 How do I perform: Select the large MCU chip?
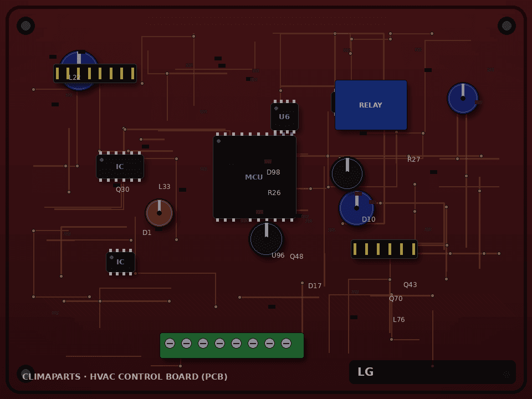point(254,177)
